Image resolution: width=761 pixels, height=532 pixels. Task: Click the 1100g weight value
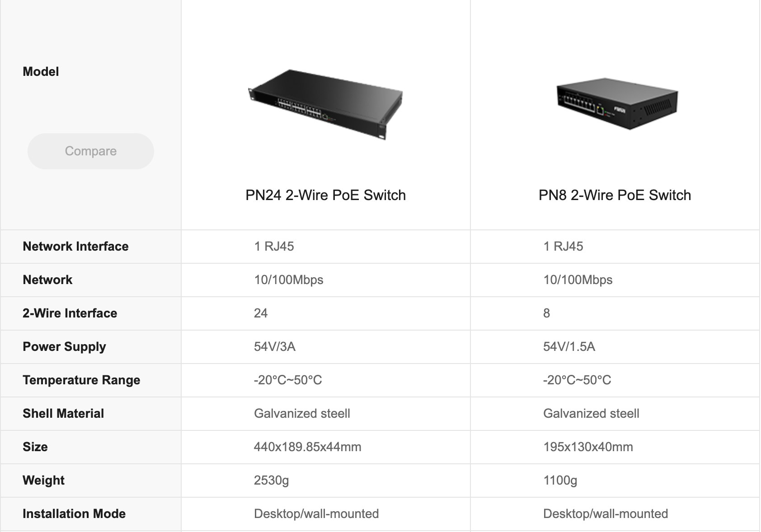[560, 480]
